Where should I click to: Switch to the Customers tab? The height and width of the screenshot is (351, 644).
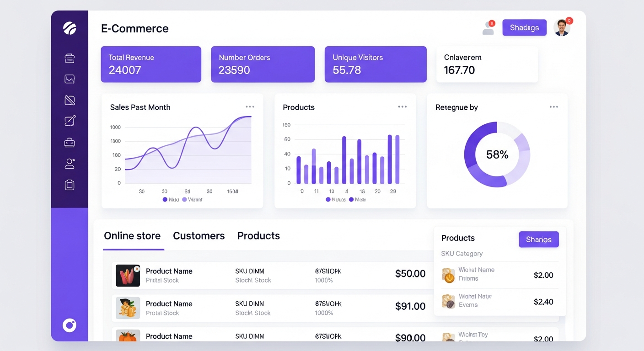[x=199, y=236]
